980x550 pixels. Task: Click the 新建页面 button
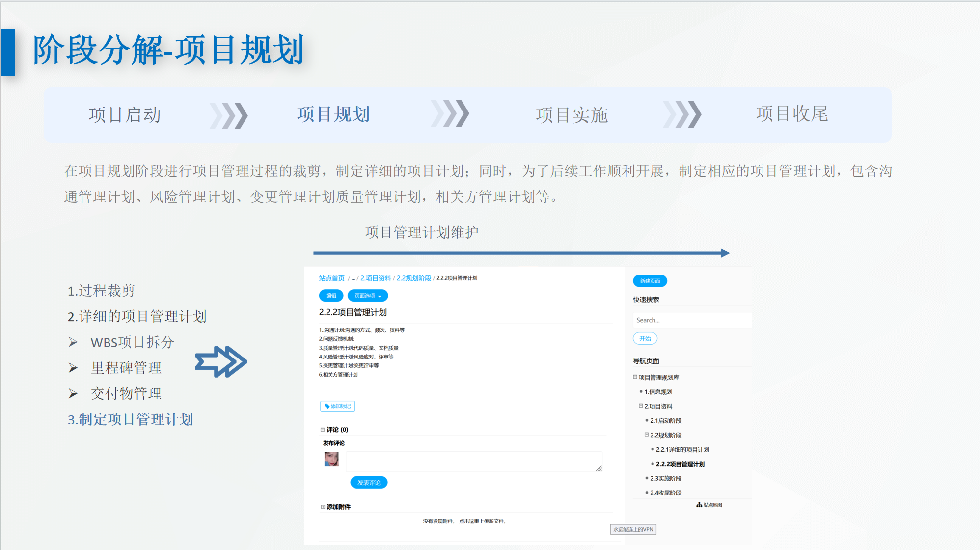[x=650, y=281]
